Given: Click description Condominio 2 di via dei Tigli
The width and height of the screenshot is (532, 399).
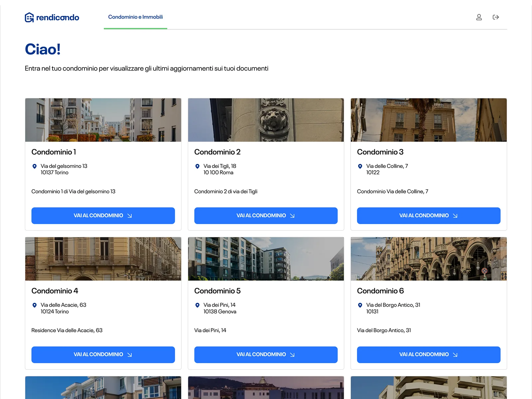Looking at the screenshot, I should (x=226, y=192).
